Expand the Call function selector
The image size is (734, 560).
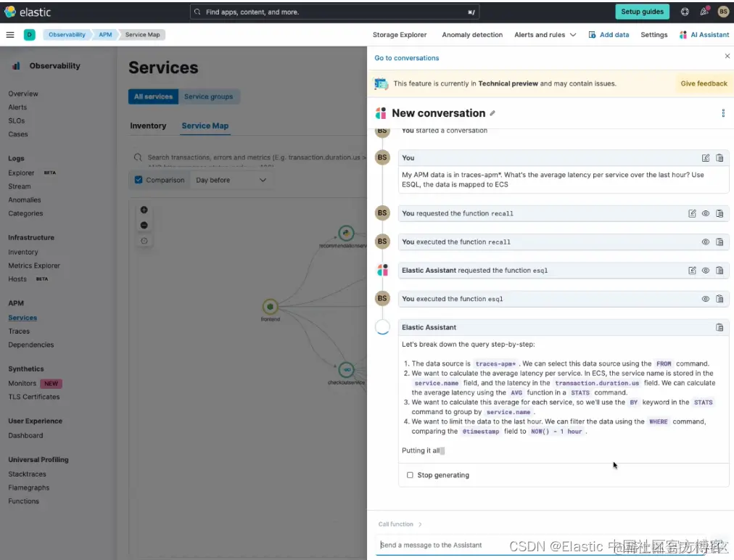click(x=400, y=524)
